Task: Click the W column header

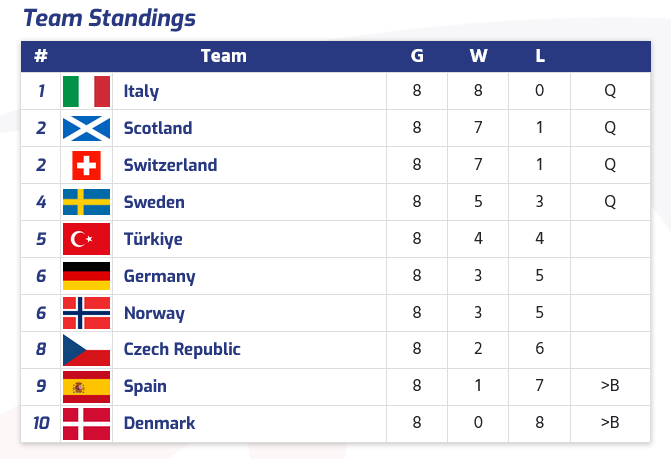Action: (x=478, y=56)
